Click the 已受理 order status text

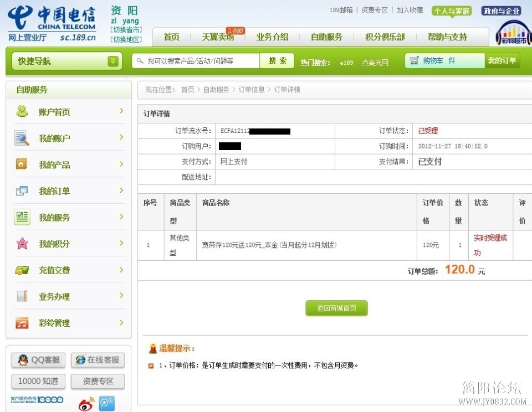click(428, 131)
